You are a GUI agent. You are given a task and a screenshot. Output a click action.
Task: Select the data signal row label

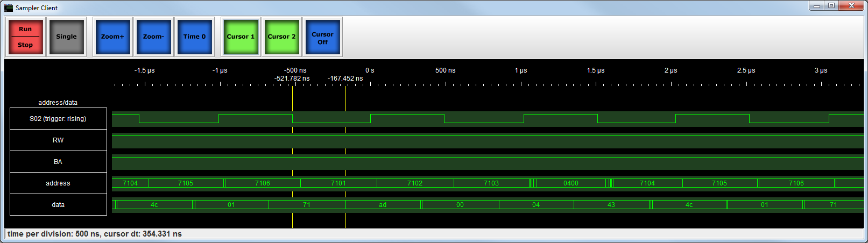pos(58,205)
